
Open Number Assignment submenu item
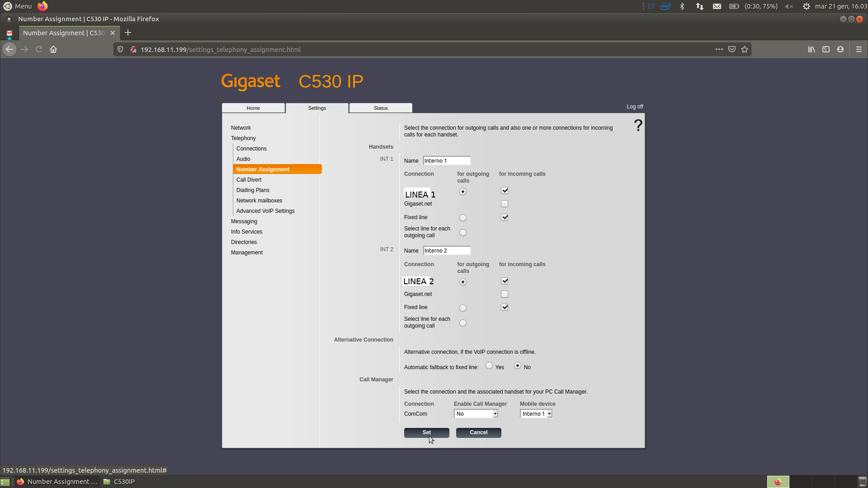tap(277, 169)
